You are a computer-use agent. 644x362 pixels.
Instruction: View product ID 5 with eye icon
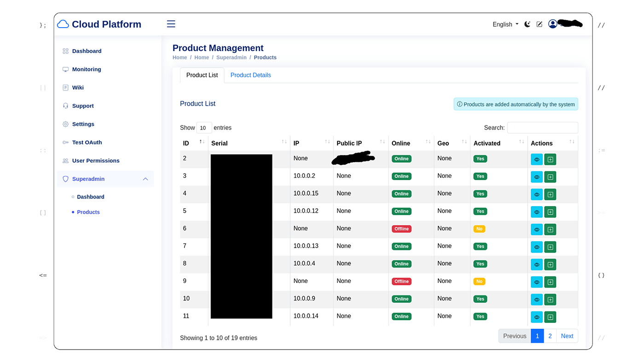[537, 212]
